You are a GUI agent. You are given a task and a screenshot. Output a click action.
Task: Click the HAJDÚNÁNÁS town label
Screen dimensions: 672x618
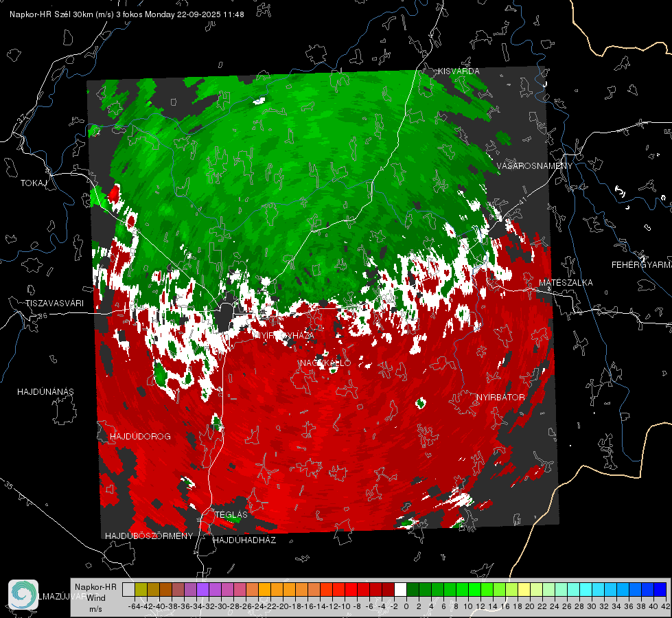click(x=45, y=392)
